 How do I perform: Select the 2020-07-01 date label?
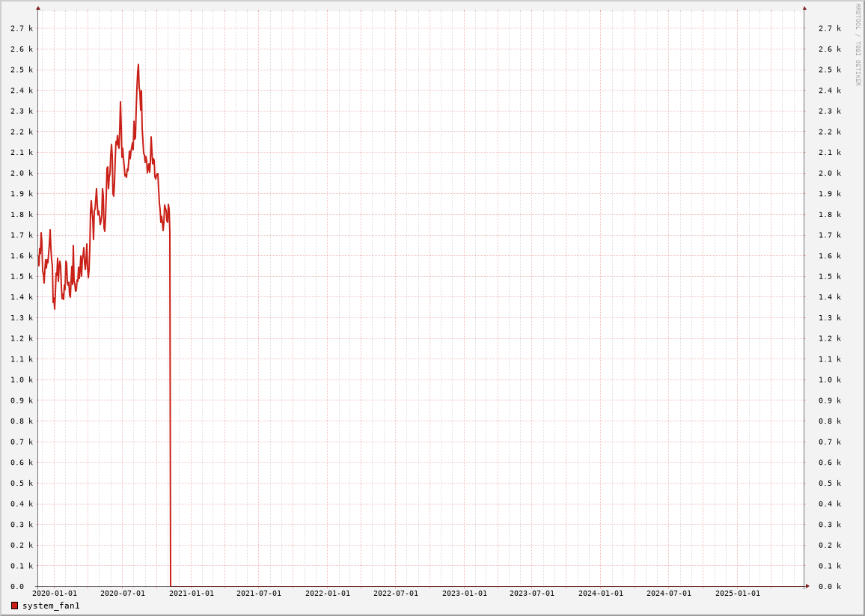[x=123, y=594]
